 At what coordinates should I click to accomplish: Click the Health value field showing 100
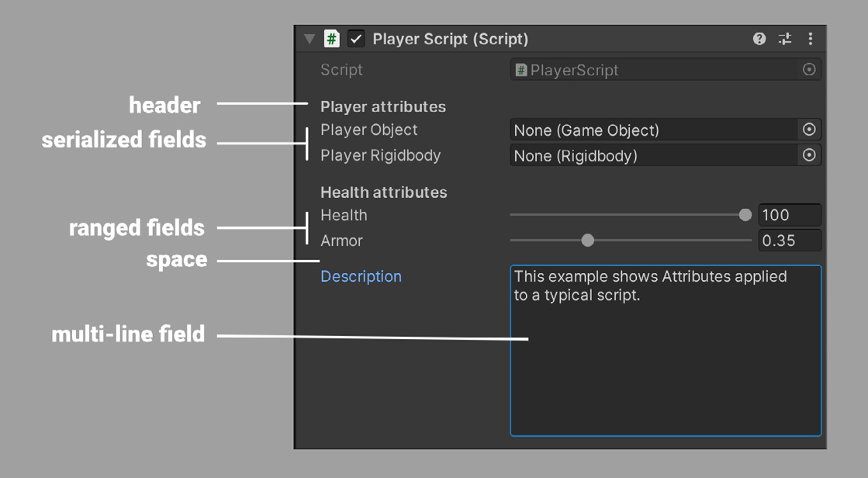point(790,215)
